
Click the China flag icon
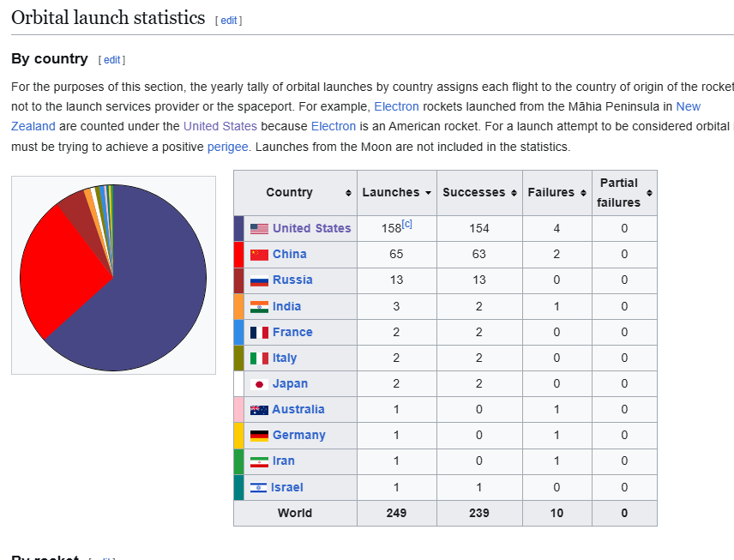[x=259, y=255]
